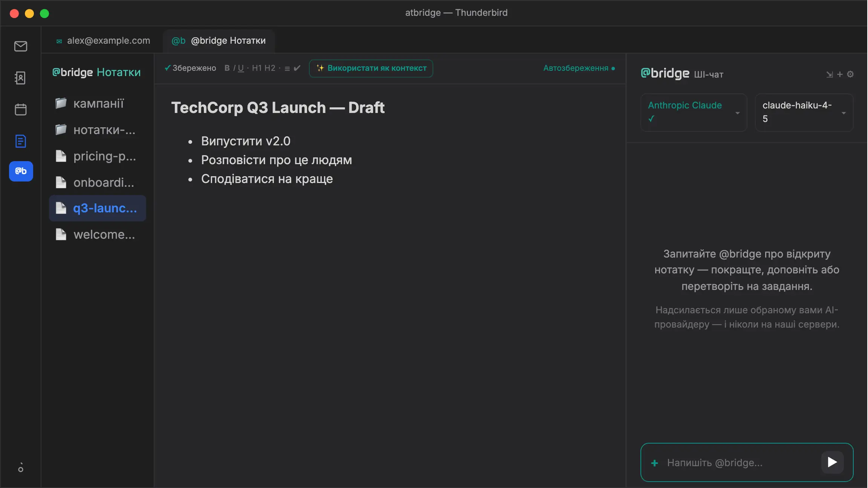Open AI chat settings gear icon
Screen dimensions: 868x488
point(850,74)
